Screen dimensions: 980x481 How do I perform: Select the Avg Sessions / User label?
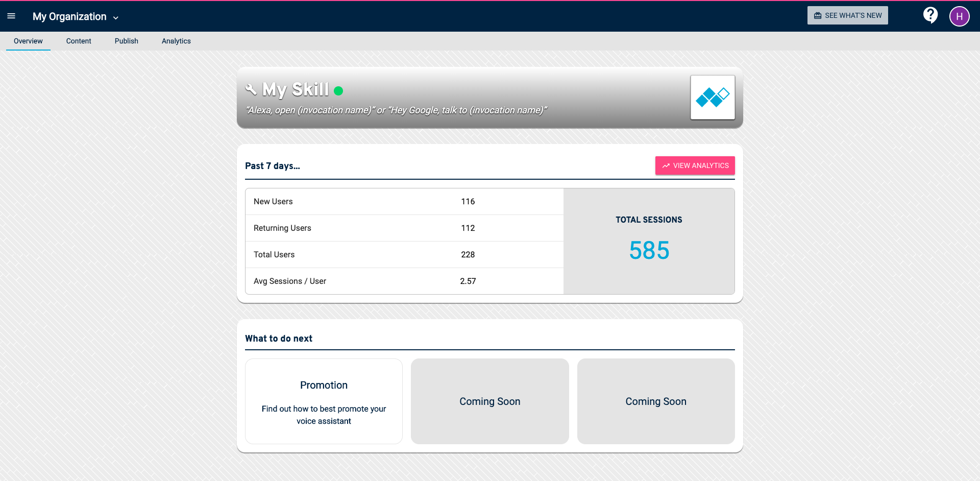(x=290, y=281)
